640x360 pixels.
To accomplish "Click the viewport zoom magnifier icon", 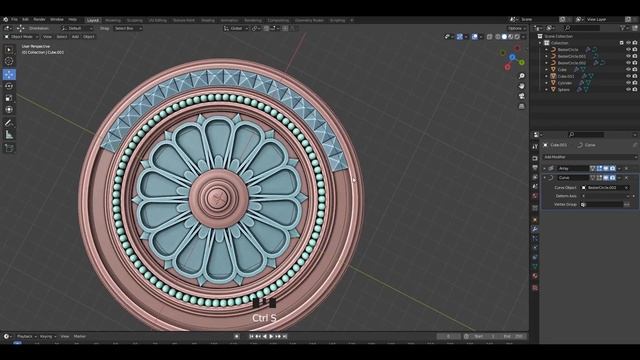I will (x=522, y=76).
